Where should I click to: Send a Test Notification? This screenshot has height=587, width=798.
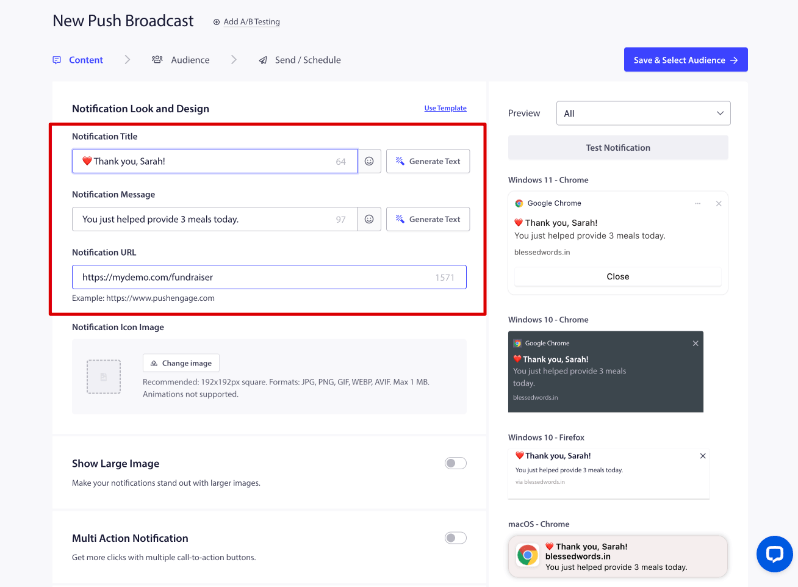(618, 148)
